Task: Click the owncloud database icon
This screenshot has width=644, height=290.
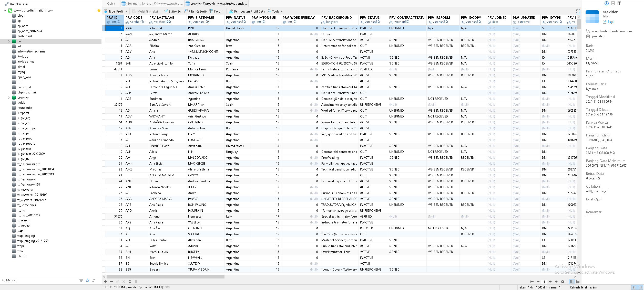Action: pyautogui.click(x=14, y=87)
